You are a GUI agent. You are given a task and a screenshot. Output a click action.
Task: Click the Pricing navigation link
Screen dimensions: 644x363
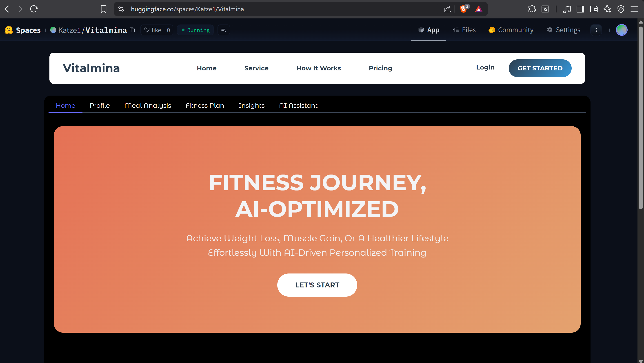380,68
